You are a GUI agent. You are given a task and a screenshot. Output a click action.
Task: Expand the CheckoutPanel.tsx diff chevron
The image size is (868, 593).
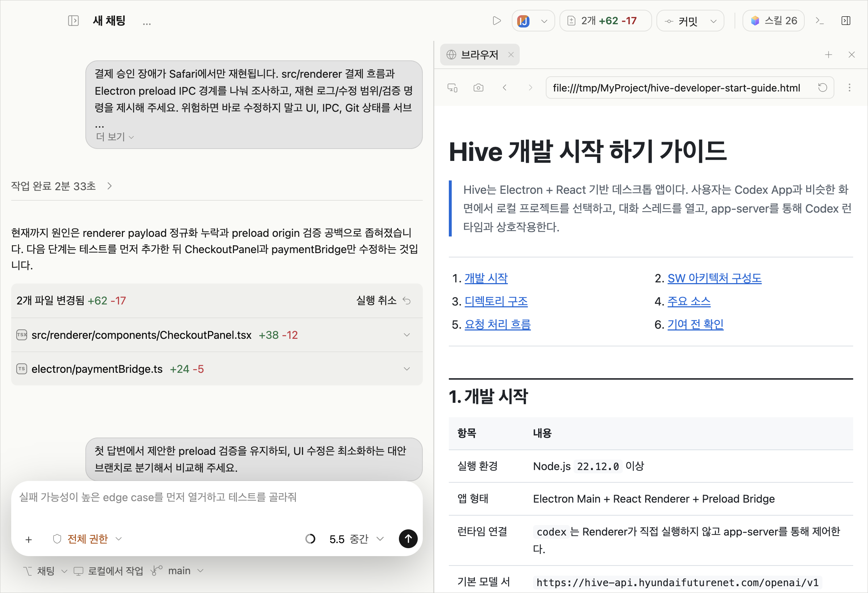tap(407, 334)
